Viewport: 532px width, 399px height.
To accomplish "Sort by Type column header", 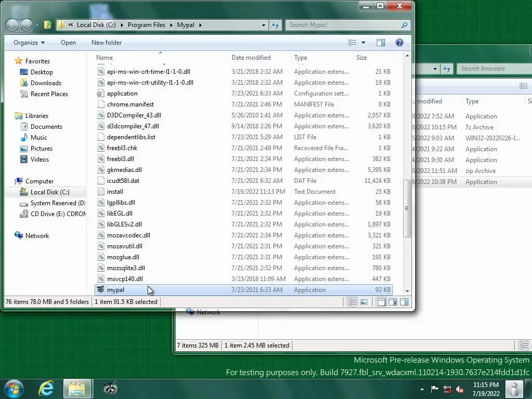I will pyautogui.click(x=300, y=57).
